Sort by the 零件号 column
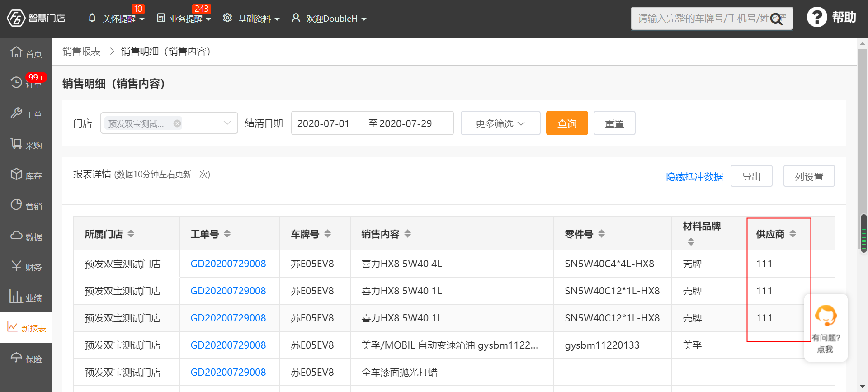The width and height of the screenshot is (868, 392). pos(602,234)
